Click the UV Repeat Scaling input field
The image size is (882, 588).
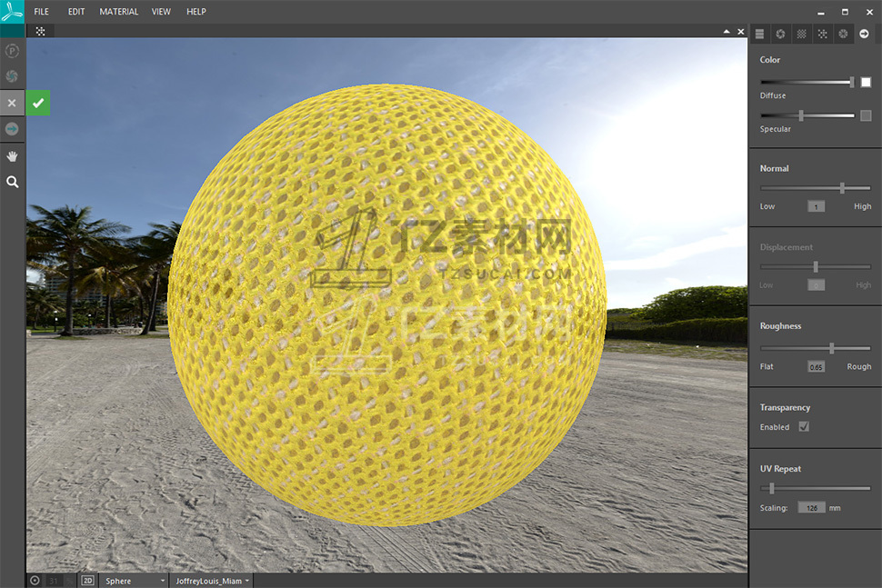(x=811, y=508)
